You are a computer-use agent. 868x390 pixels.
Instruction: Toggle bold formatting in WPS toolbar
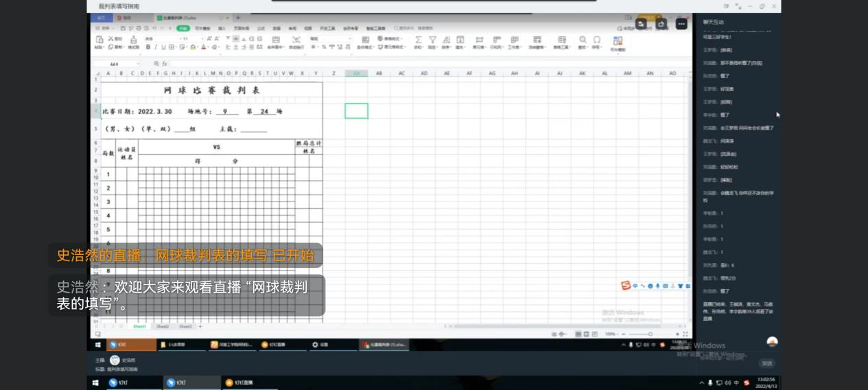(x=148, y=47)
